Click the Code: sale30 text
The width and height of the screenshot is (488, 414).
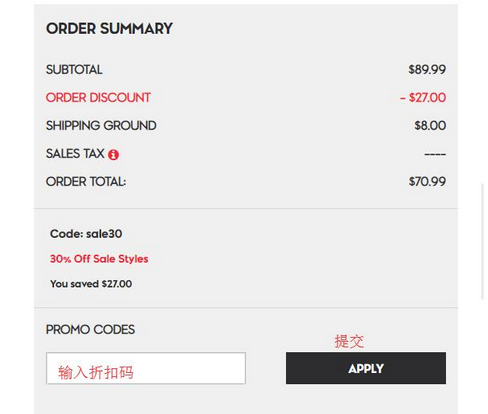point(86,234)
